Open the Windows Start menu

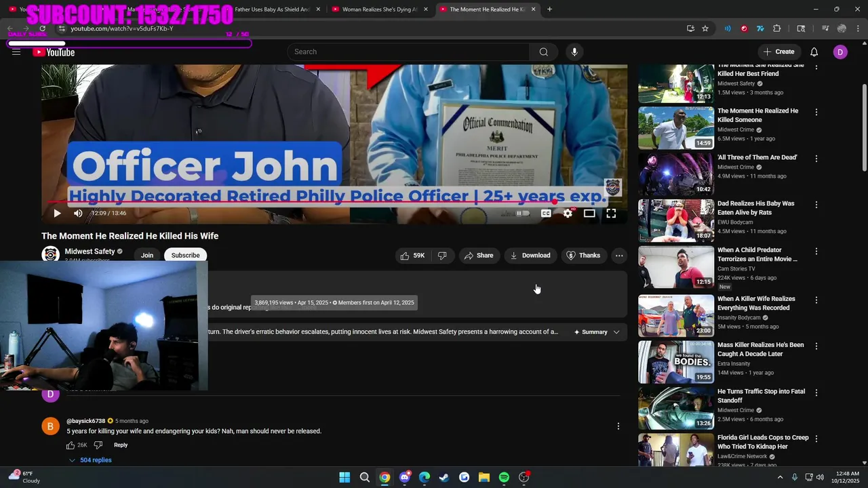[x=344, y=478]
